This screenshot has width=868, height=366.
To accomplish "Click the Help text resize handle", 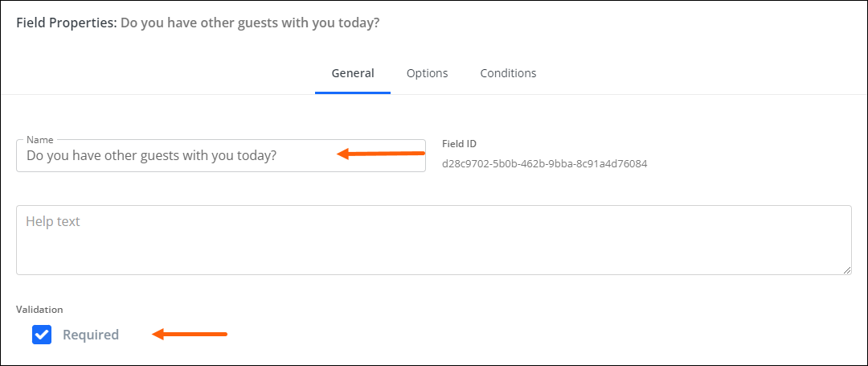I will pyautogui.click(x=847, y=270).
